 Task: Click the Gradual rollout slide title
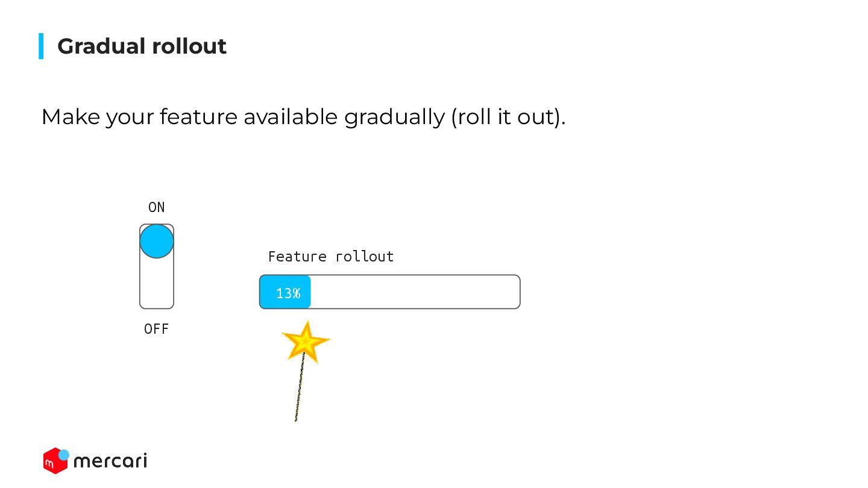(x=142, y=46)
